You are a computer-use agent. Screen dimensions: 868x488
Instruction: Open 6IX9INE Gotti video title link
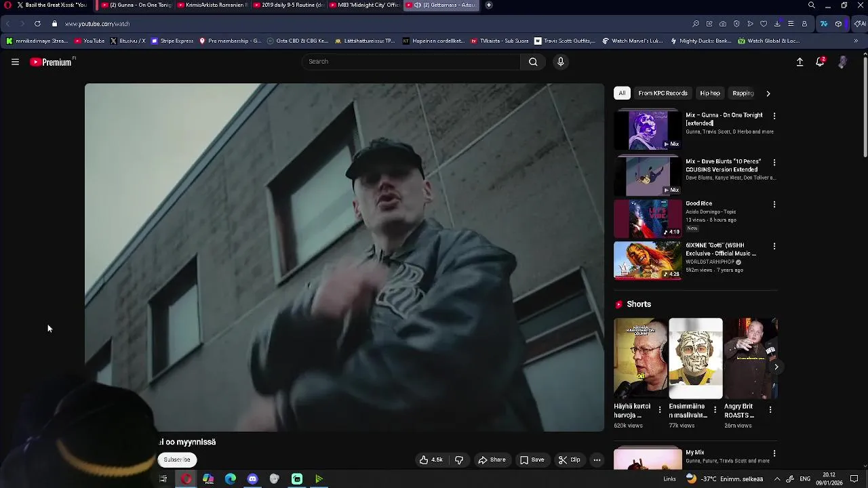pyautogui.click(x=721, y=249)
